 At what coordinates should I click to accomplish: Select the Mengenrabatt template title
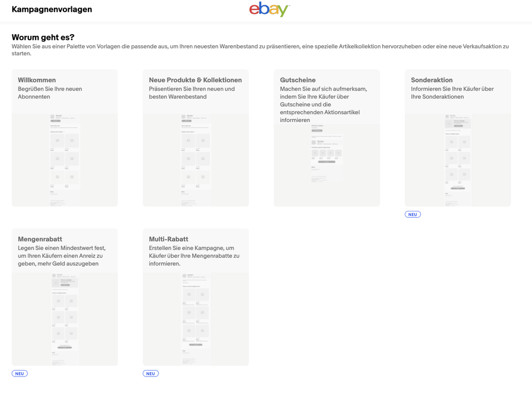click(40, 239)
